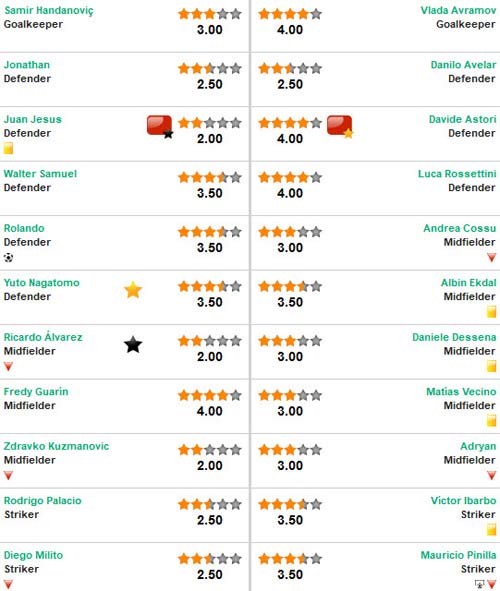Open Vlada Avramov player link
500x591 pixels.
pos(458,10)
